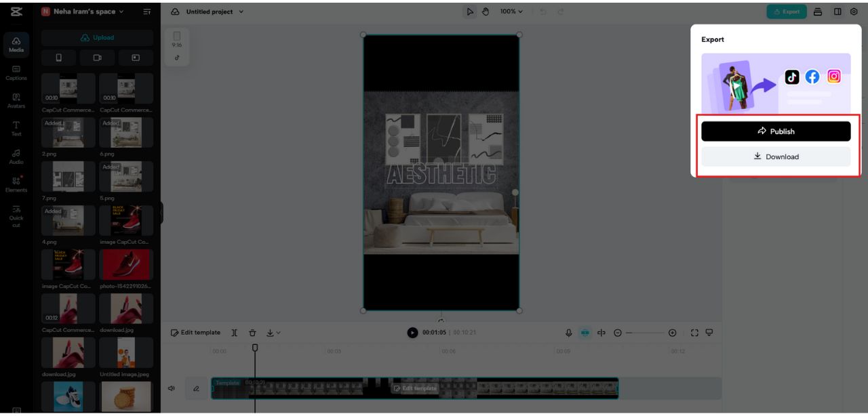Click the track pencil edit icon
Screen dimensions: 868x416
(x=196, y=388)
